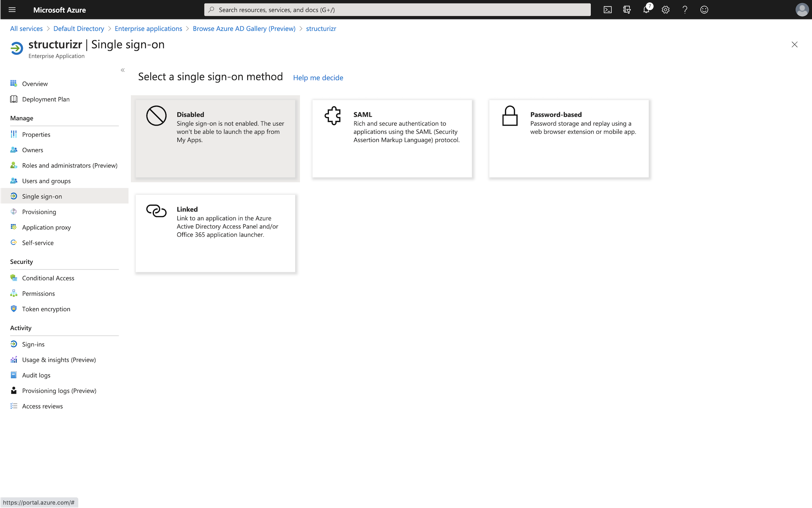Viewport: 812px width, 508px height.
Task: Click Help me decide link
Action: (318, 78)
